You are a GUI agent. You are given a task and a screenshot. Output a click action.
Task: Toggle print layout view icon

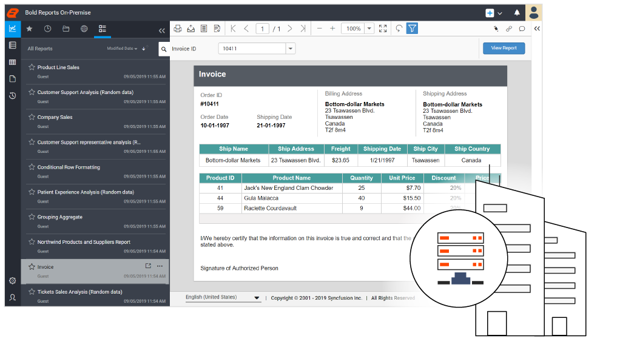[204, 29]
